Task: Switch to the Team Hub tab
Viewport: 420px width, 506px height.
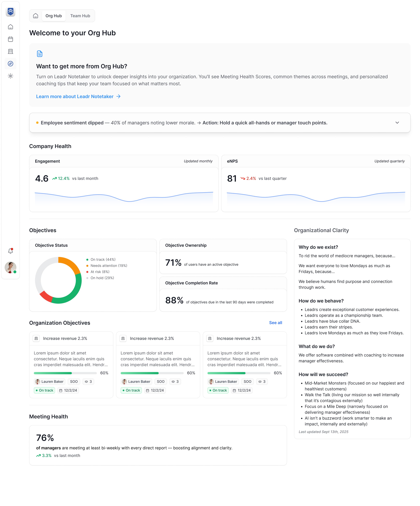Action: coord(80,16)
